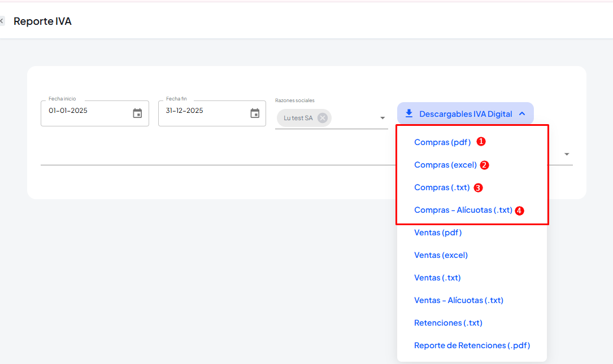
Task: Click the download icon on Descargables button
Action: [409, 114]
